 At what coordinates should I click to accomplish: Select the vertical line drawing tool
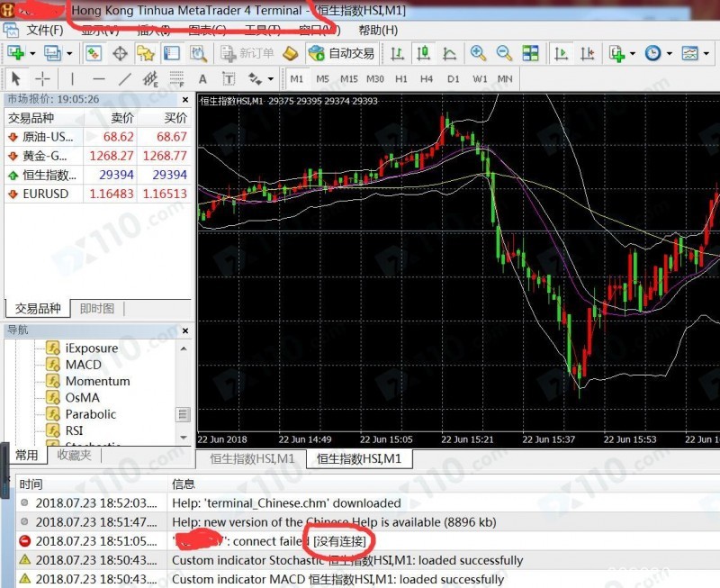coord(72,79)
